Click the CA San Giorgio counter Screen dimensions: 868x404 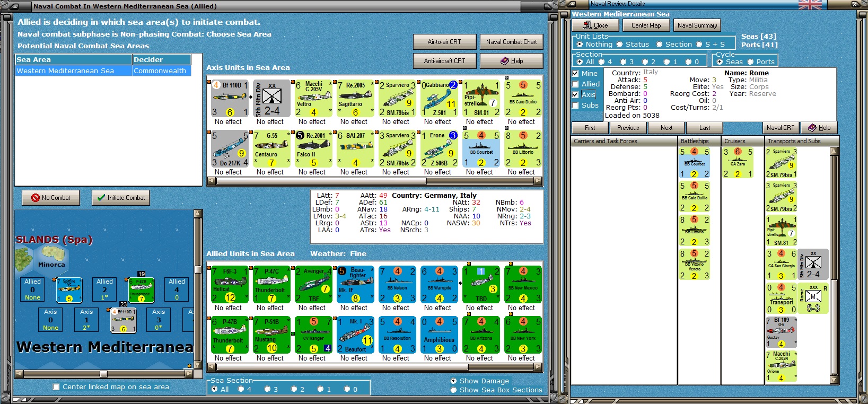pos(782,265)
